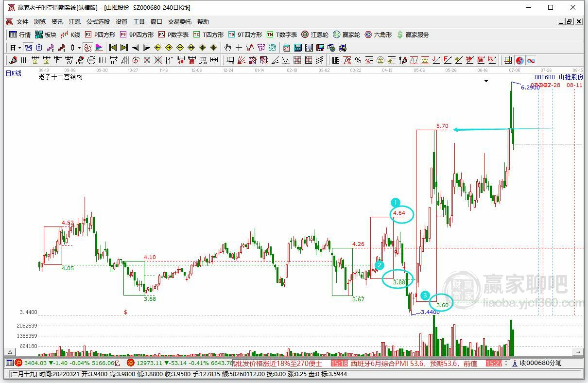Screen dimensions: 588x383
Task: Jump to last bar with skip-forward icon
Action: (124, 48)
